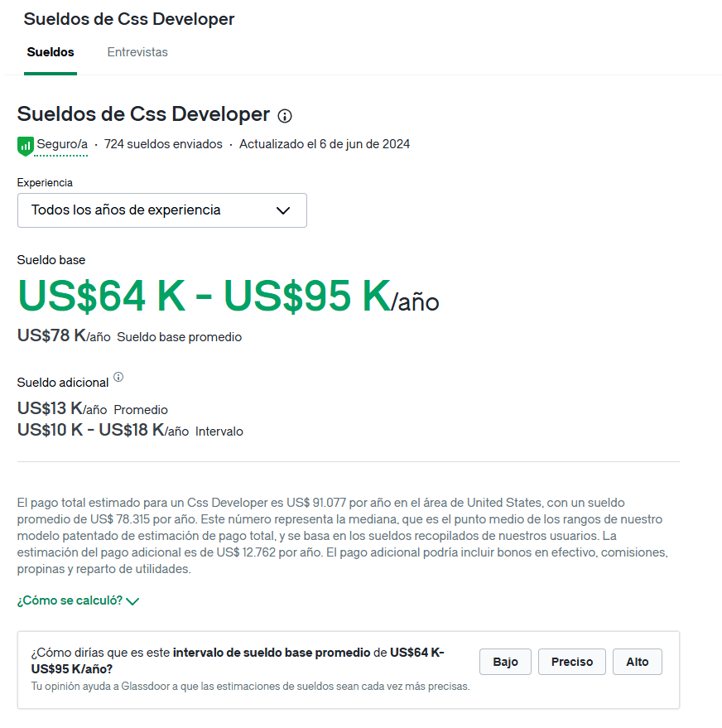Click the small Sueldos de Css Developer page title

129,19
